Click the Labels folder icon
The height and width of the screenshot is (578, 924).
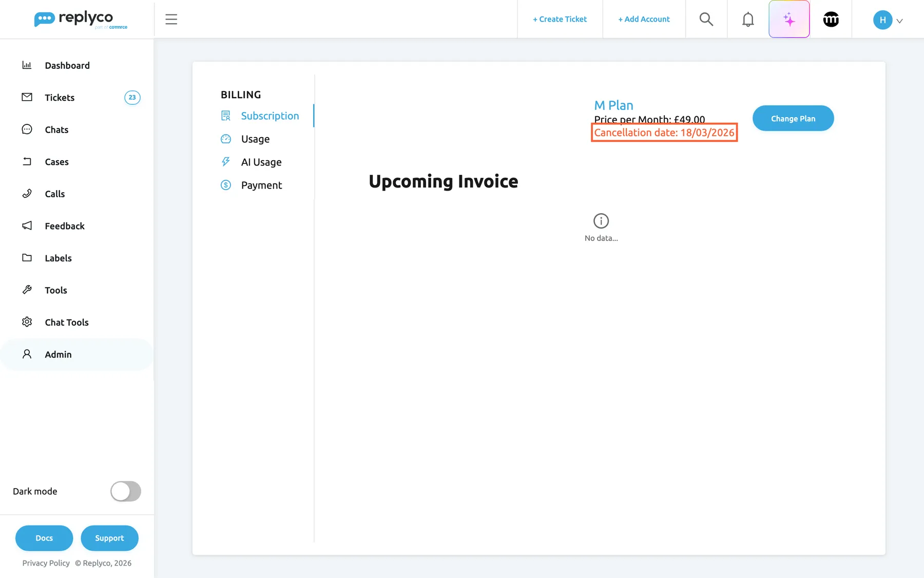point(27,258)
